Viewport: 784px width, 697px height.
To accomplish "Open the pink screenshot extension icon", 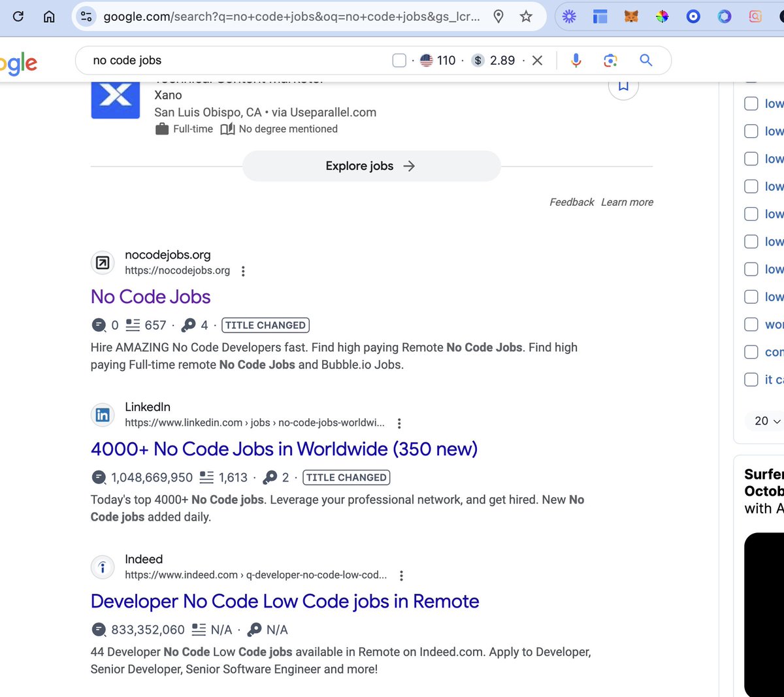I will click(755, 16).
